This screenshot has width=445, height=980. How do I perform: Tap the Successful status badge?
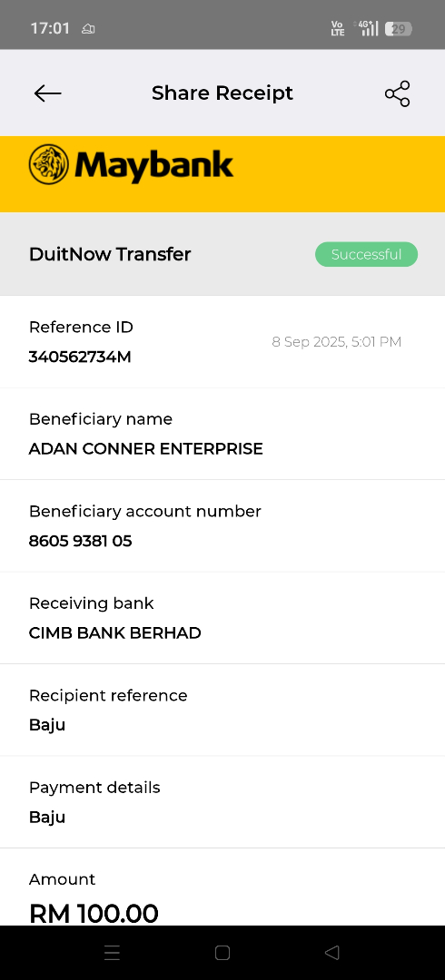click(366, 254)
